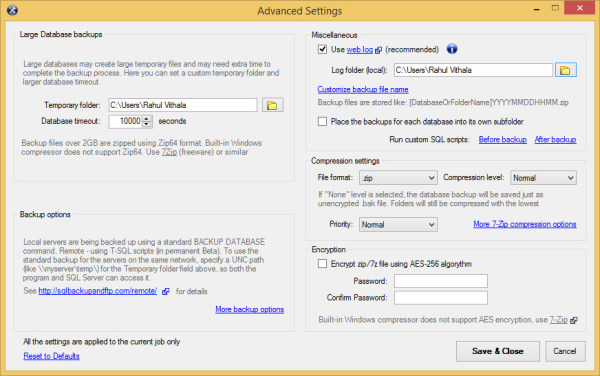Click the Save & Close button
Image resolution: width=600 pixels, height=376 pixels.
497,351
